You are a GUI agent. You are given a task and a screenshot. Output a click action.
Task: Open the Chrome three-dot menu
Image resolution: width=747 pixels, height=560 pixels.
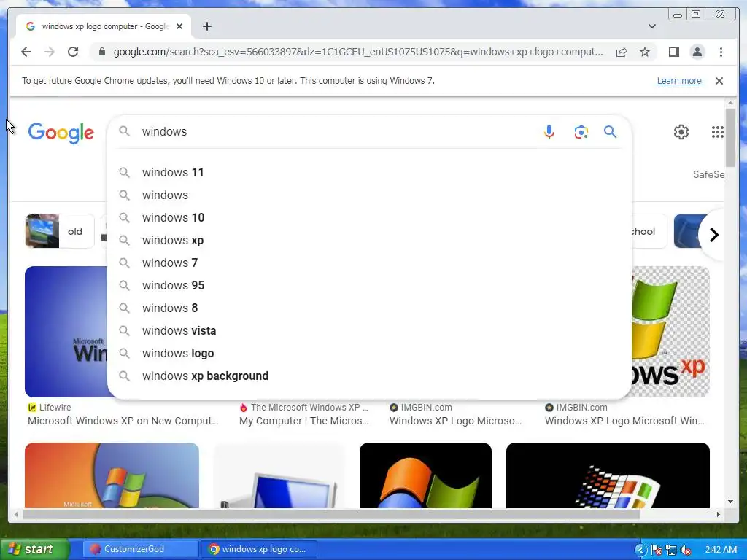point(721,52)
